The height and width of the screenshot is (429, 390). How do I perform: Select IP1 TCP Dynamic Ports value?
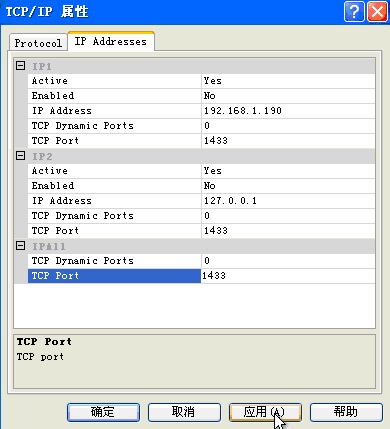click(x=288, y=126)
